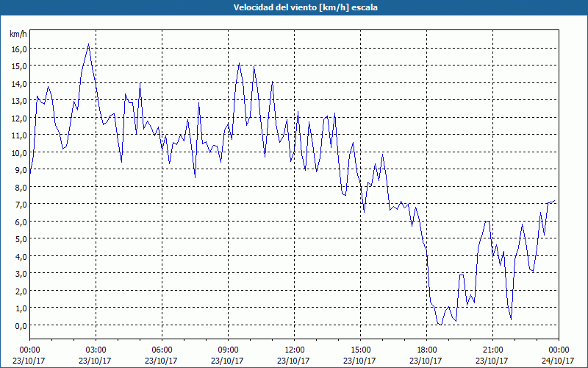Click the '23/10/17' date under 12:00
Screen dimensions: 588x368
point(293,361)
